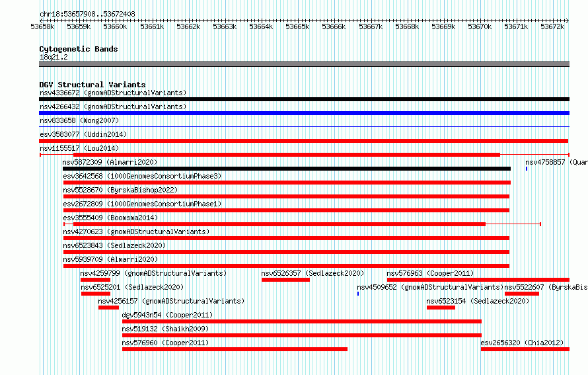Screen dimensions: 588x375
Task: Select the red bar under nsv576963
Action: click(x=478, y=280)
